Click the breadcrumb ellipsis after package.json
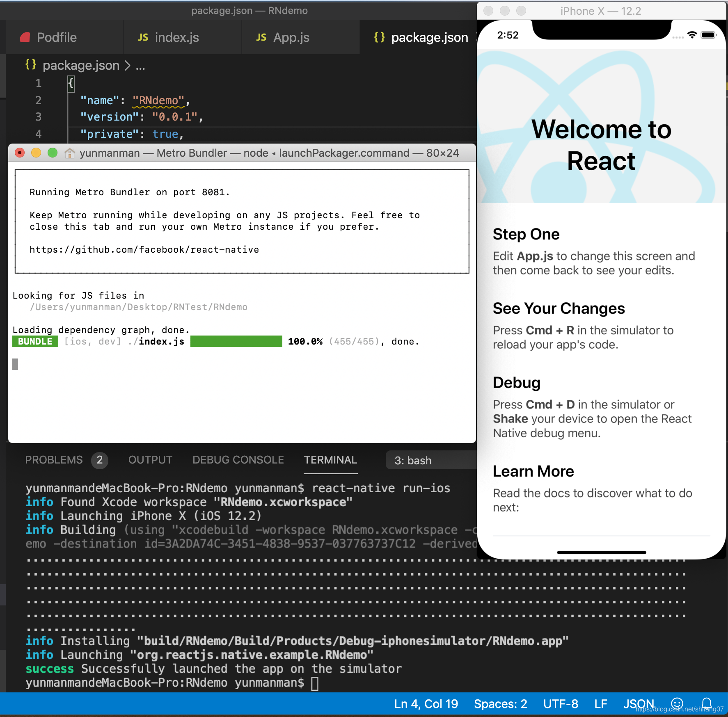Screen dimensions: 728x717 pyautogui.click(x=140, y=66)
